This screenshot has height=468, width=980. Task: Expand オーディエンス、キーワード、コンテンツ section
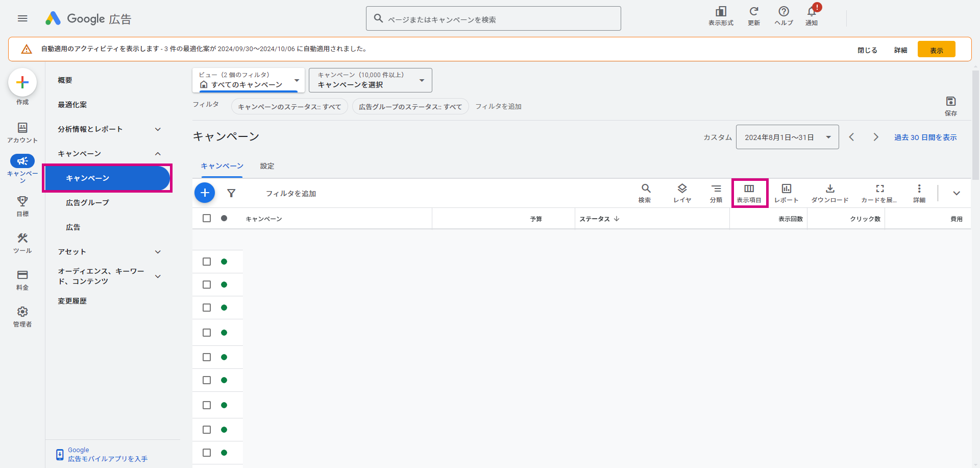point(158,276)
